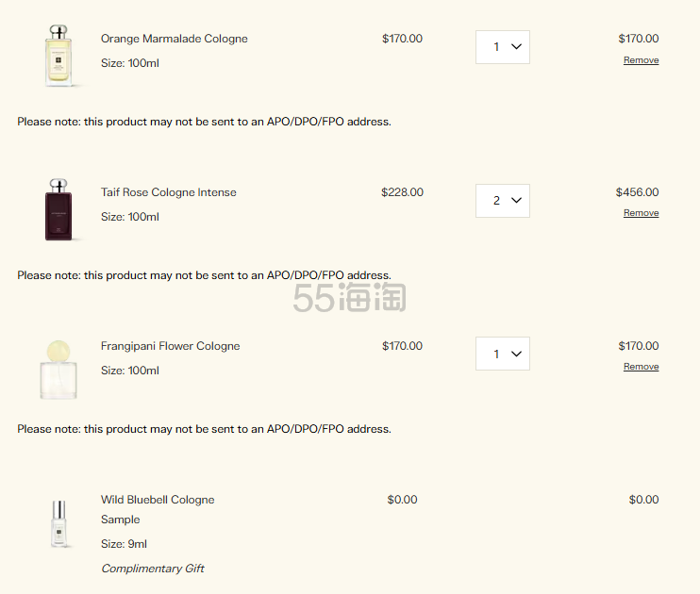Open the Orange Marmalade Cologne bottle image
This screenshot has width=700, height=594.
tap(59, 56)
